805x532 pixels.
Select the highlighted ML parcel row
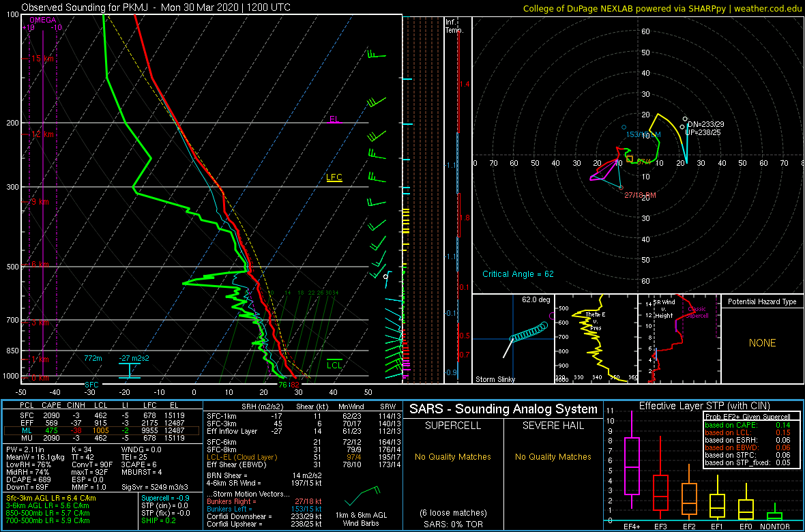point(103,430)
